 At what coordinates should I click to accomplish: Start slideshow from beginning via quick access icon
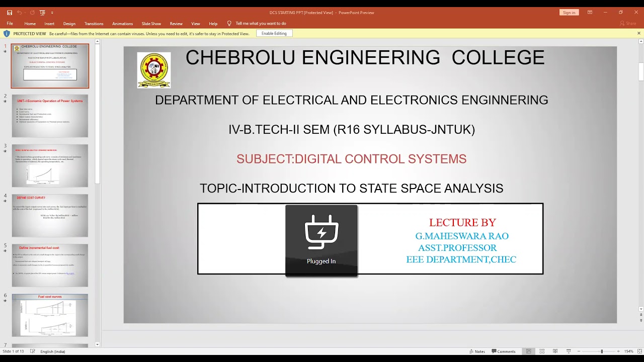pyautogui.click(x=42, y=13)
